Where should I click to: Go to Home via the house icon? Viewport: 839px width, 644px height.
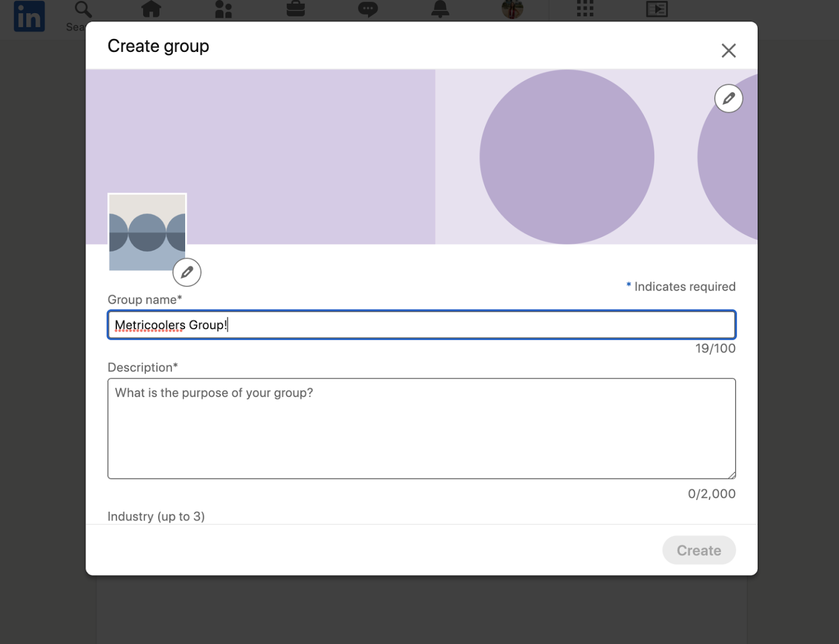(151, 9)
